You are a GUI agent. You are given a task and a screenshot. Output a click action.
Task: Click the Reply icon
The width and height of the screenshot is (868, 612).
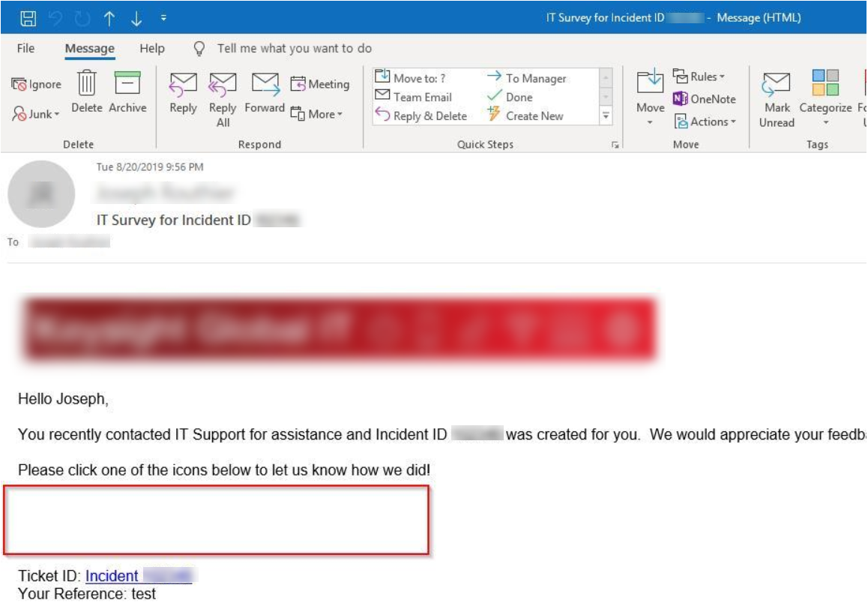(x=183, y=91)
